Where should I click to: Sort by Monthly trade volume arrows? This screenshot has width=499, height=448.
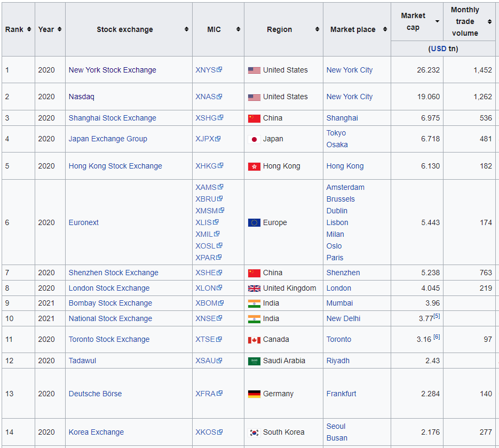pyautogui.click(x=490, y=22)
